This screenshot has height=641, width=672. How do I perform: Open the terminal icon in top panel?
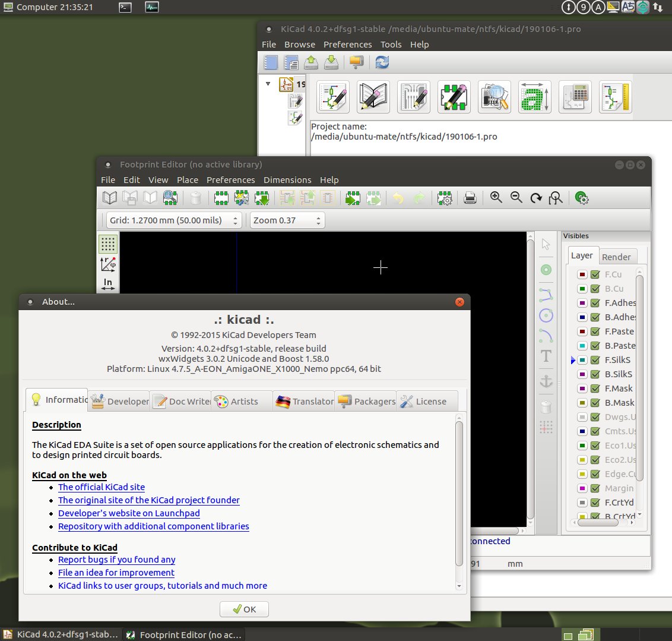click(125, 7)
